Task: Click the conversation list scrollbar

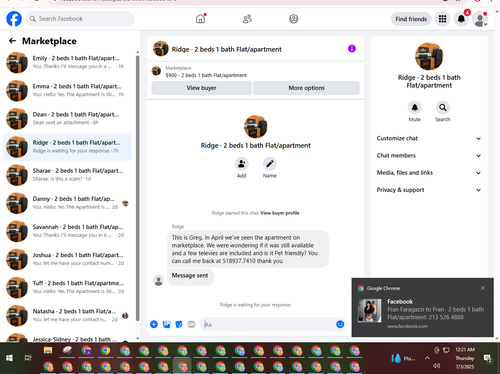Action: click(138, 188)
